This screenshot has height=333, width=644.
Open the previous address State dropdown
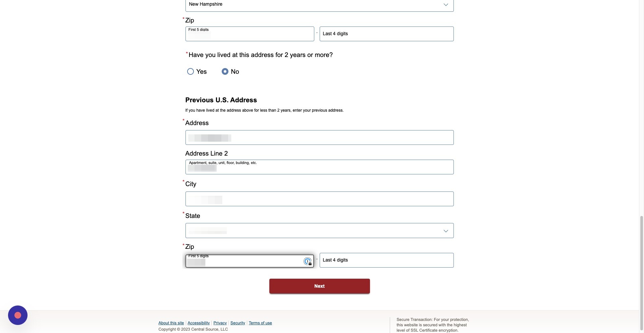[319, 231]
